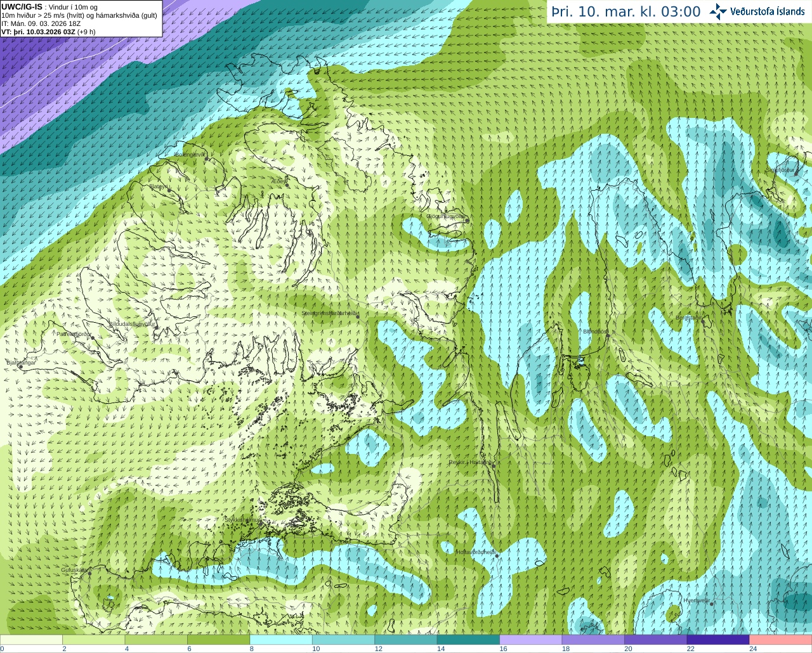Select the Bergstaðir station label
This screenshot has width=812, height=653.
tap(688, 318)
